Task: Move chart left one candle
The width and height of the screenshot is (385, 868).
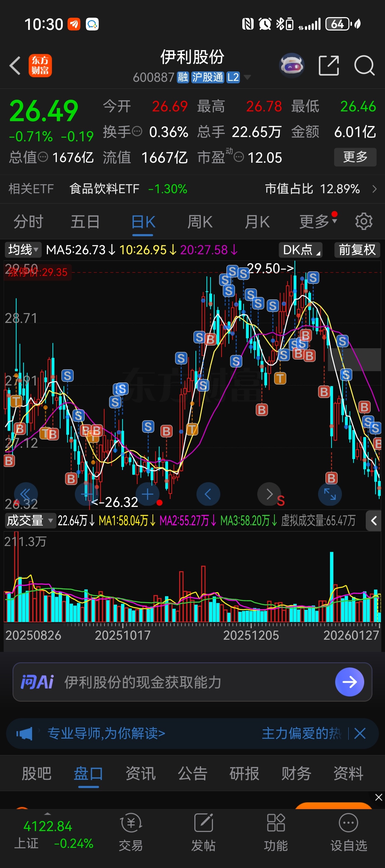Action: pyautogui.click(x=208, y=494)
